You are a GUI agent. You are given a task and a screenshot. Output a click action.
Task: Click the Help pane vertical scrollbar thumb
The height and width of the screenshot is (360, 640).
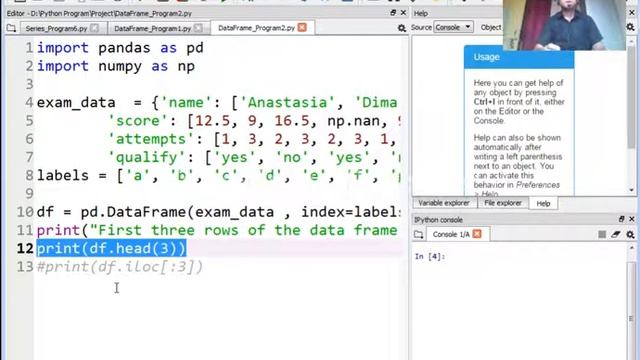[x=632, y=98]
